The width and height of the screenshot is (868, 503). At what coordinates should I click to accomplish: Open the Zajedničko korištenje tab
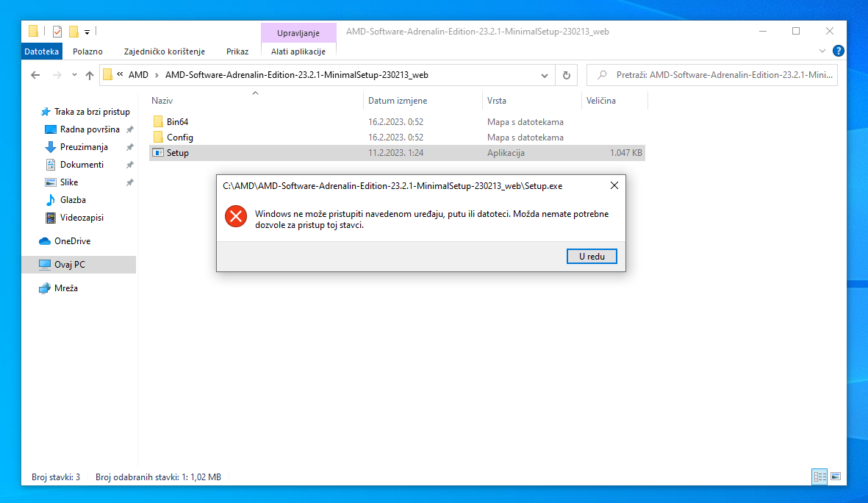pos(165,51)
